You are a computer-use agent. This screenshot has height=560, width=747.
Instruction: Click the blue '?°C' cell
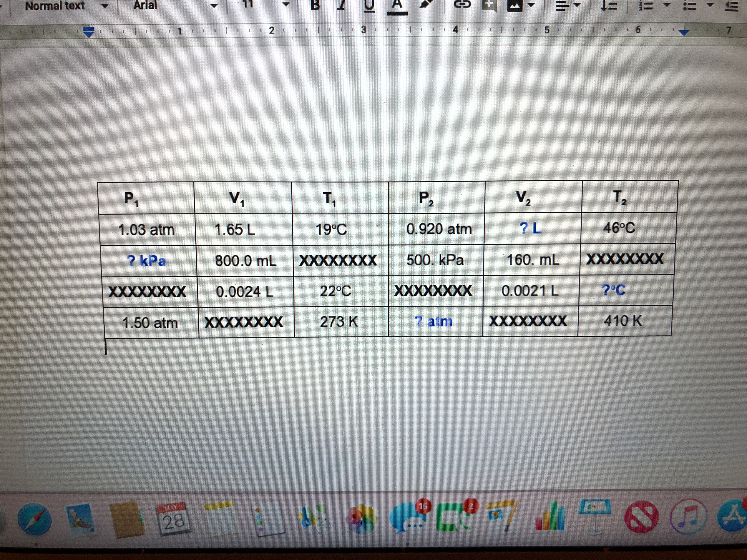coord(626,290)
